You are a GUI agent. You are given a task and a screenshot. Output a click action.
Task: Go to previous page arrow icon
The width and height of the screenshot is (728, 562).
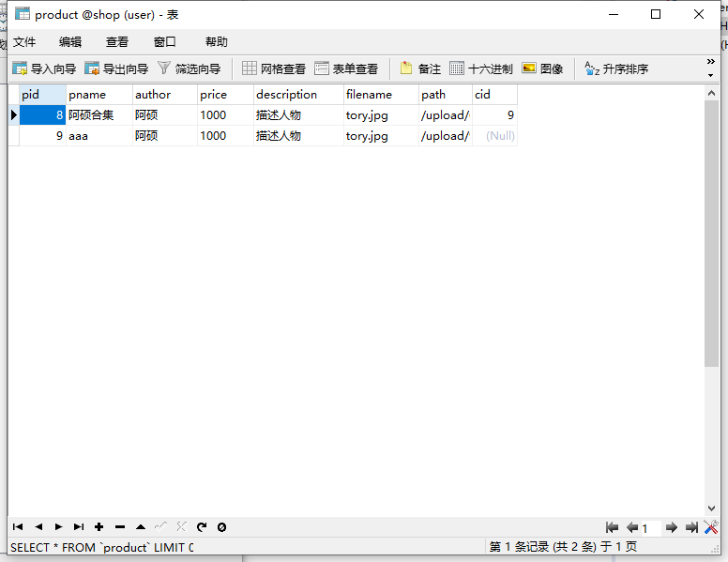click(x=632, y=527)
